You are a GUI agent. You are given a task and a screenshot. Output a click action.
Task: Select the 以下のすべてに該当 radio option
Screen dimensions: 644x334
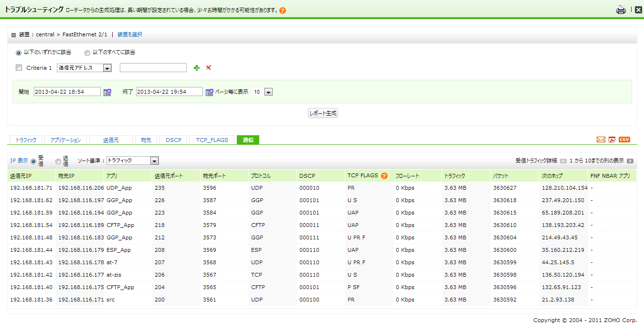click(x=87, y=53)
